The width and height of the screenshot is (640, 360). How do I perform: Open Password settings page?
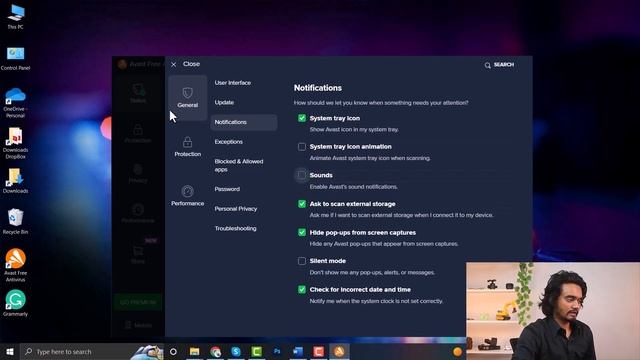(x=227, y=189)
